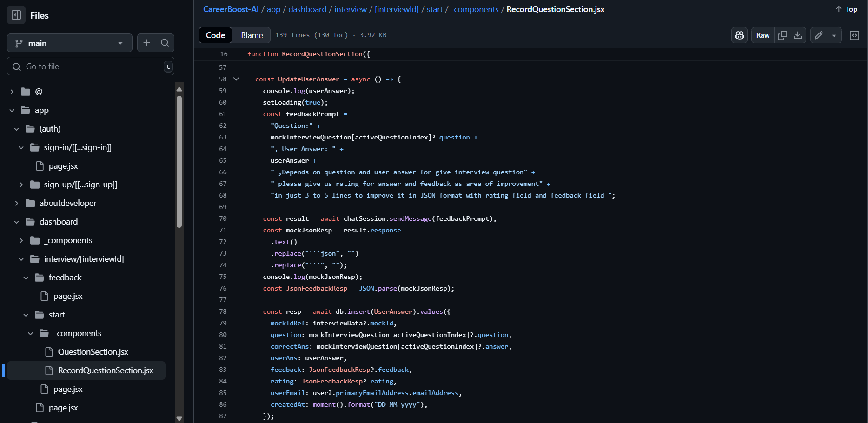Click the feedback folder icon

[x=40, y=278]
